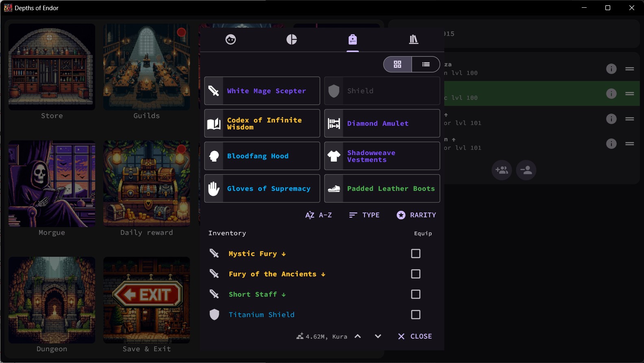Screen dimensions: 644x363
Task: Click sword icon next to Fury of the Ancients
Action: [x=214, y=274]
